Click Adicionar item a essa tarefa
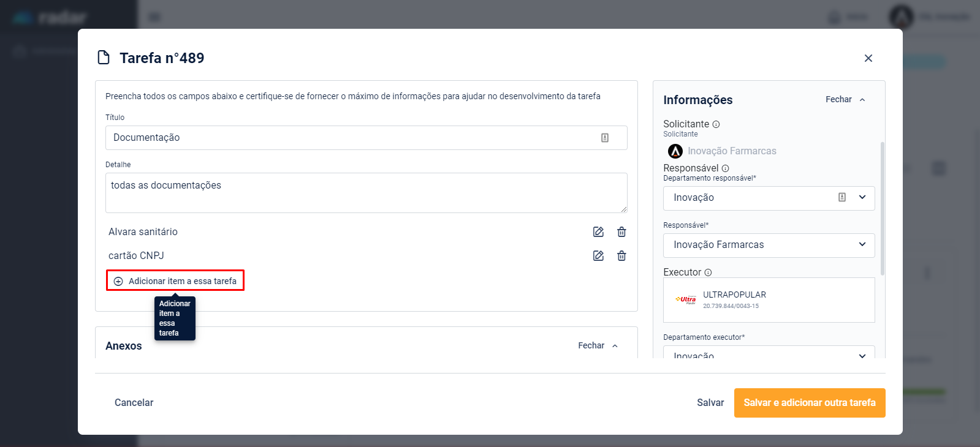Viewport: 980px width, 447px height. click(x=175, y=281)
